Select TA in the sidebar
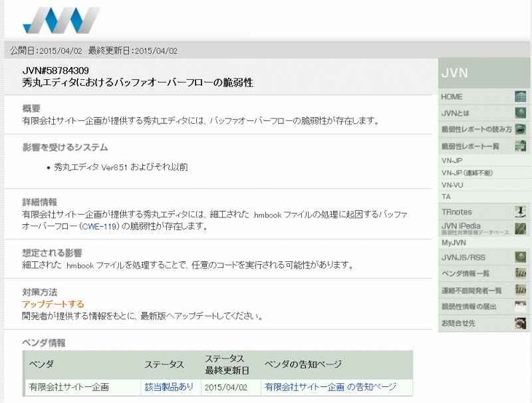This screenshot has height=403, width=532. coord(484,197)
